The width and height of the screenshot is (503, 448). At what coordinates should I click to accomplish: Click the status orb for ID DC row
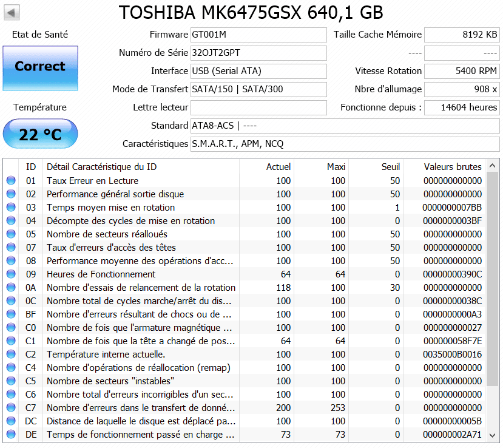coord(11,421)
